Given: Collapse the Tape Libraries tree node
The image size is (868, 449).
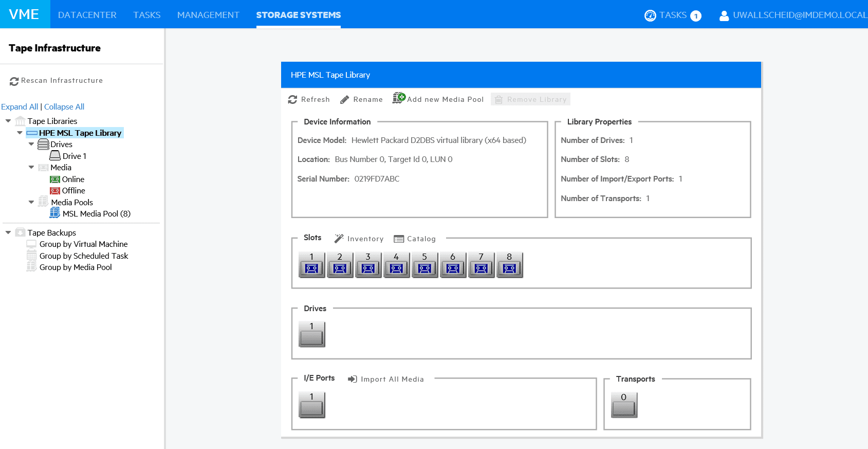Looking at the screenshot, I should (x=8, y=121).
